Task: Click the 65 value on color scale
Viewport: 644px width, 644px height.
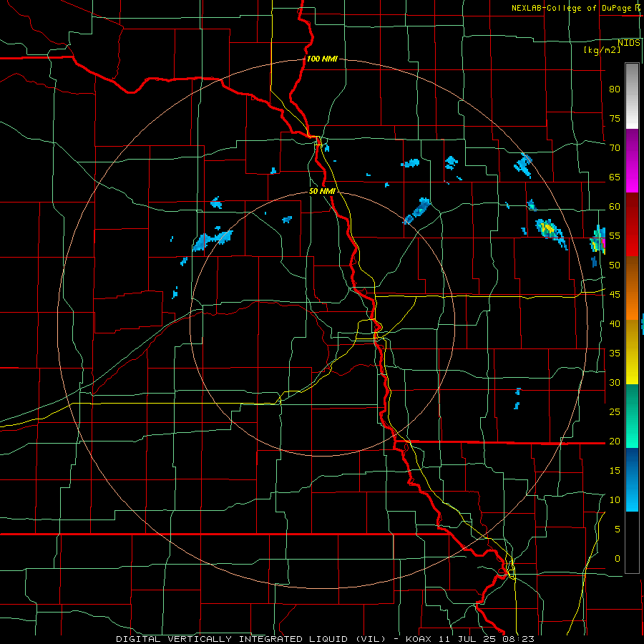Action: [x=615, y=177]
